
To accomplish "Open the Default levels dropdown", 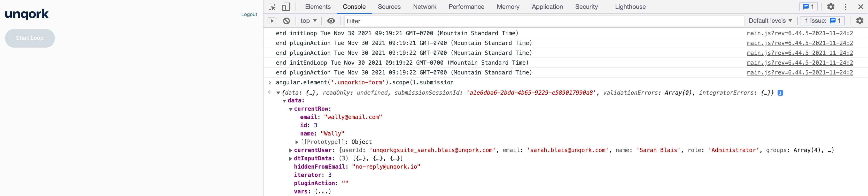I will point(770,21).
